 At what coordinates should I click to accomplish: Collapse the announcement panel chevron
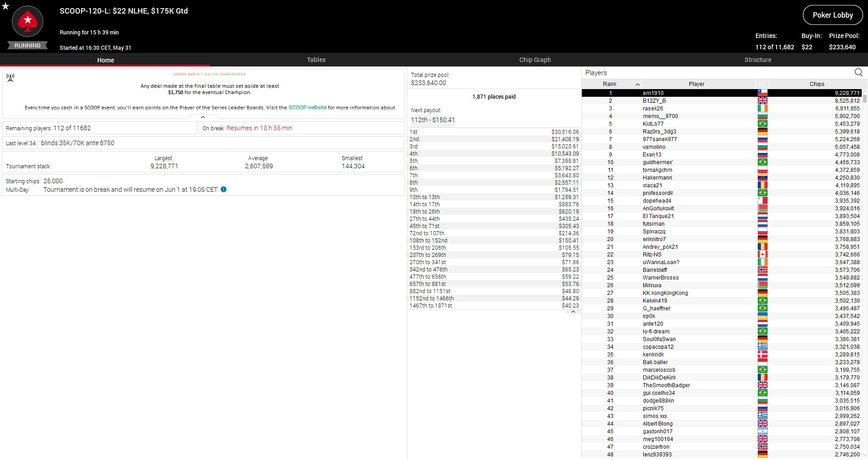[203, 117]
